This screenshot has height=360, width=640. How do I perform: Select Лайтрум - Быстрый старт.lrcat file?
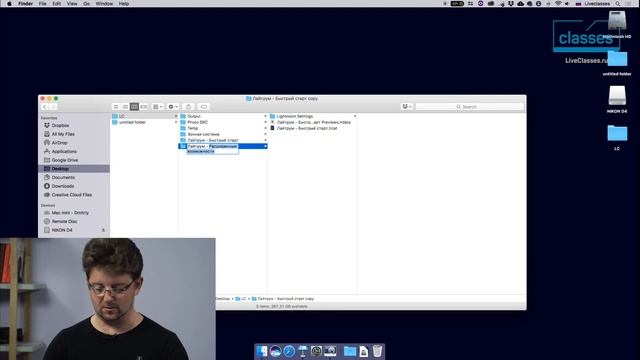[x=313, y=128]
